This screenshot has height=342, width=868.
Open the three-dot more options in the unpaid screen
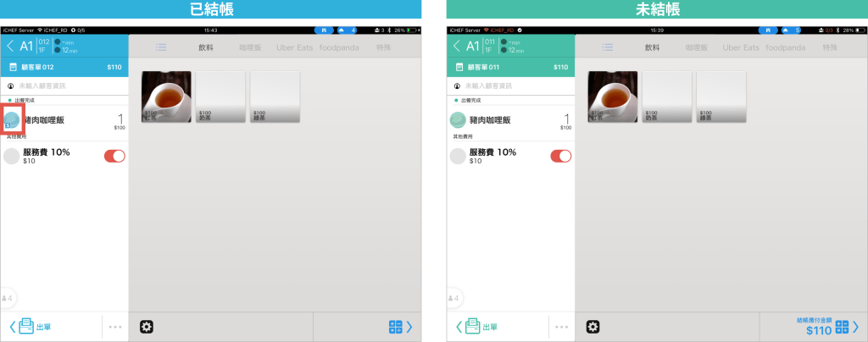pyautogui.click(x=560, y=327)
